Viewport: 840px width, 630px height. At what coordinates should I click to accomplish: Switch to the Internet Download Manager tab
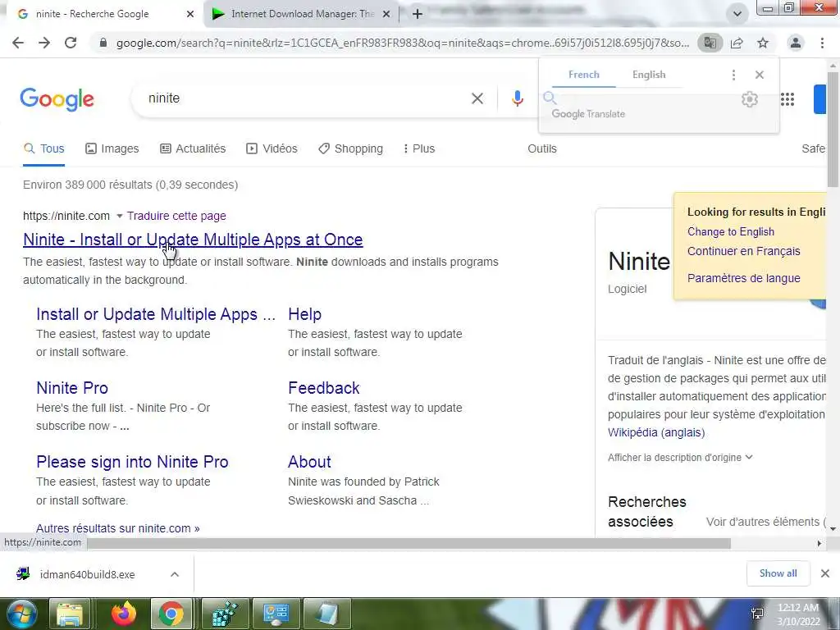tap(302, 15)
